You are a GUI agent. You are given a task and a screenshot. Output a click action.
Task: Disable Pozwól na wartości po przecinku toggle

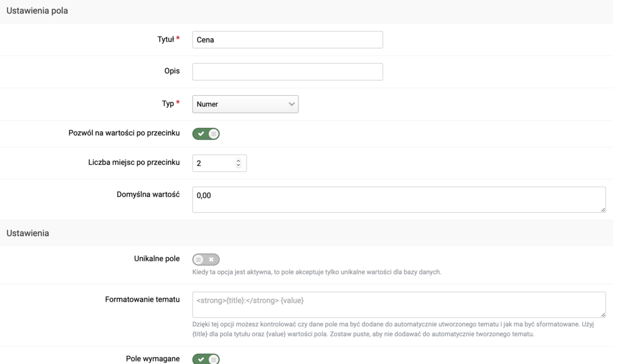click(206, 133)
